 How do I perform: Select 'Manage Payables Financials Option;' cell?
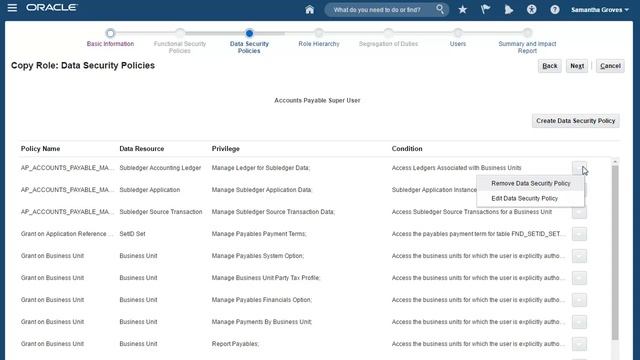coord(262,300)
